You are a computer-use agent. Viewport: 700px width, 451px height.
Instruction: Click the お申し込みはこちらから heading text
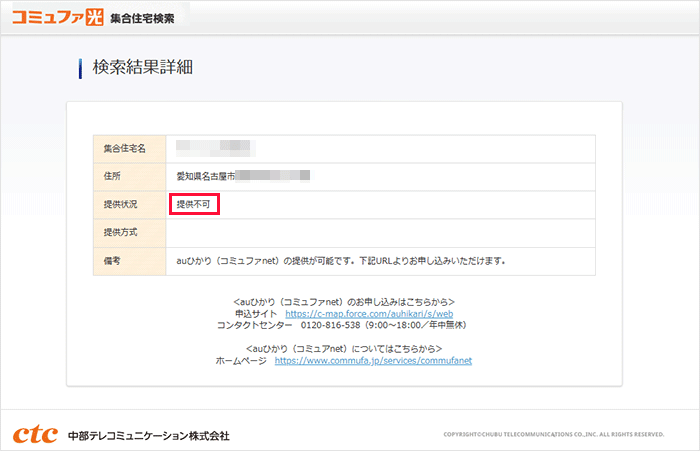coord(343,301)
